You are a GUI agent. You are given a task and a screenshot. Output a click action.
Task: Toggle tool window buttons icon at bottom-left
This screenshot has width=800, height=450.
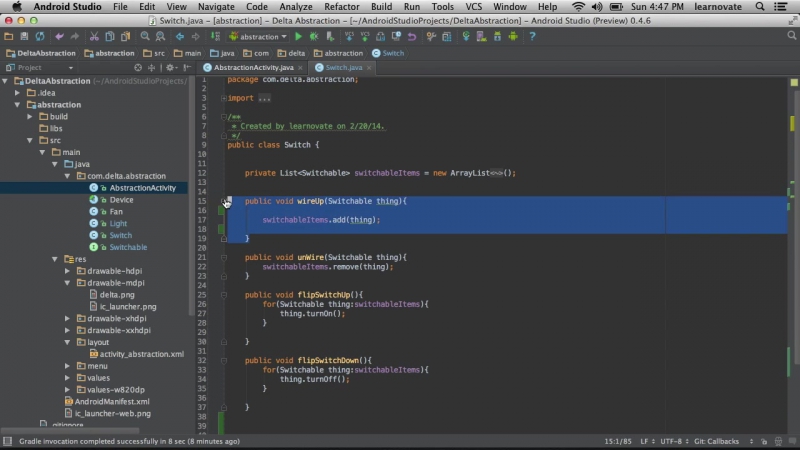(x=7, y=441)
